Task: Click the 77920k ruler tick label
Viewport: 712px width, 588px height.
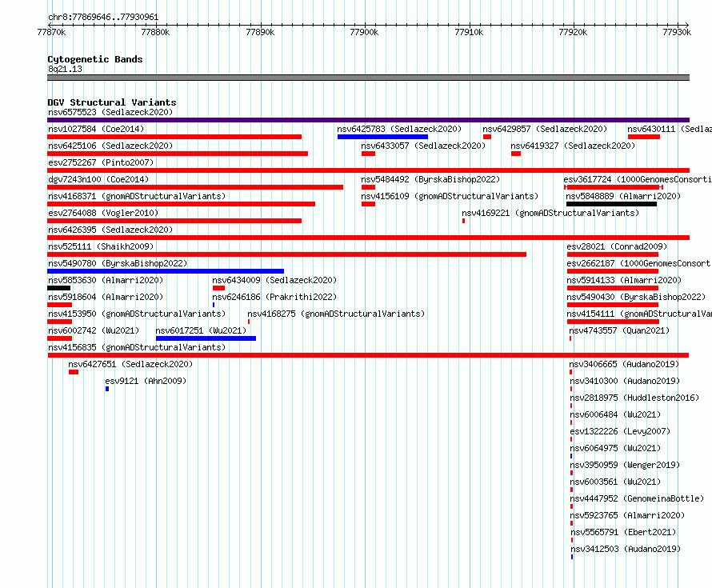Action: pyautogui.click(x=573, y=32)
